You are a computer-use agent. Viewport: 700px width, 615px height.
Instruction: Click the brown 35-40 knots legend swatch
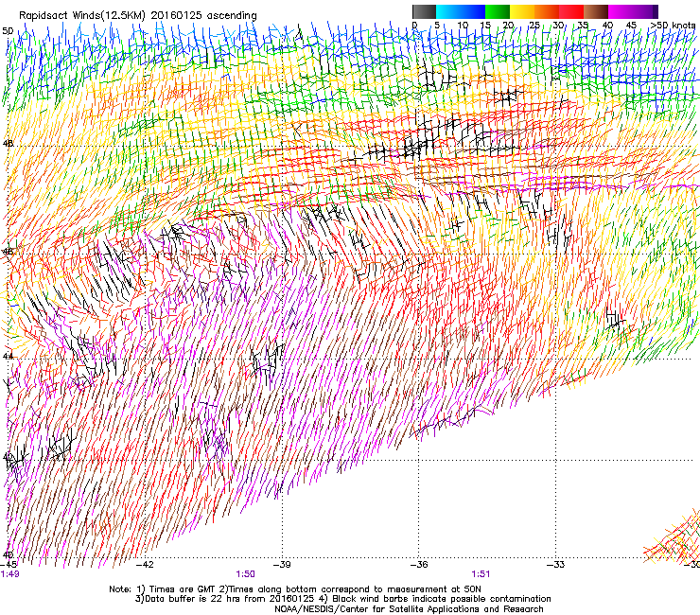[x=596, y=11]
